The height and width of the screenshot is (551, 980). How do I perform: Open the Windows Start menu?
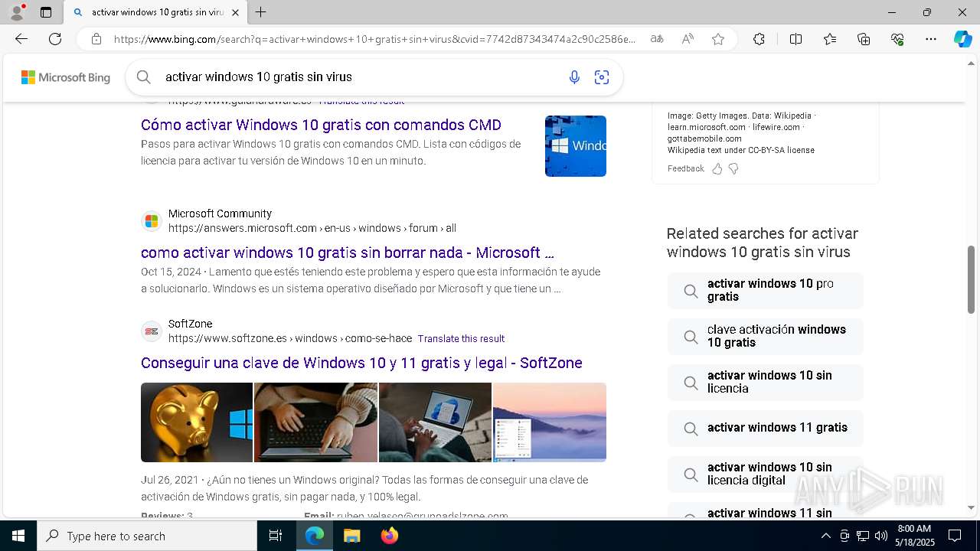click(18, 536)
